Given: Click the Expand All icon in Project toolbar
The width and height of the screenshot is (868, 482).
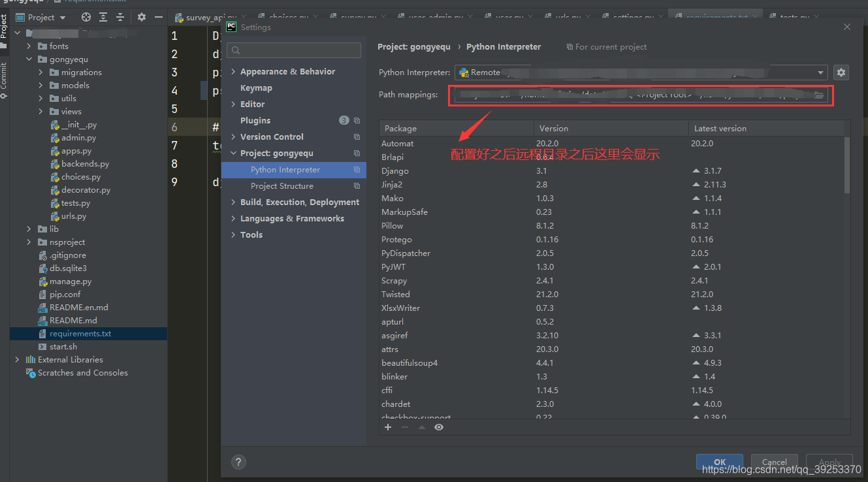Looking at the screenshot, I should point(103,18).
